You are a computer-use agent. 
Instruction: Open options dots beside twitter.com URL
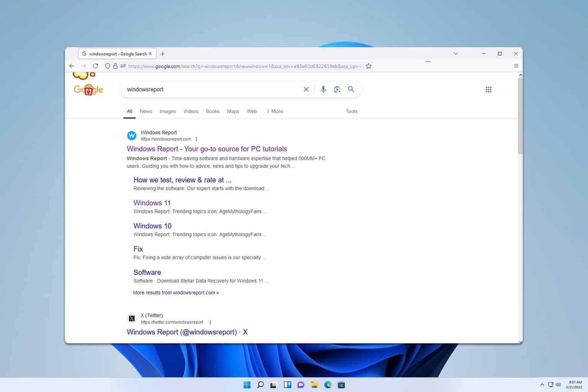(x=210, y=322)
